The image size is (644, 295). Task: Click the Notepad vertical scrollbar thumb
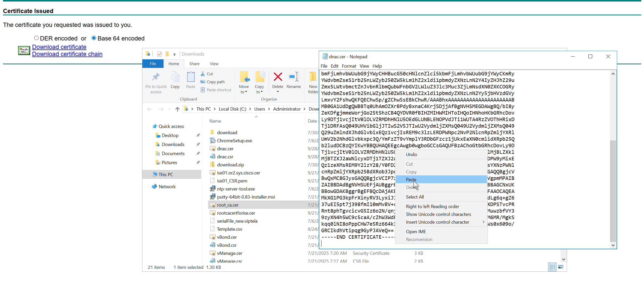tap(613, 191)
